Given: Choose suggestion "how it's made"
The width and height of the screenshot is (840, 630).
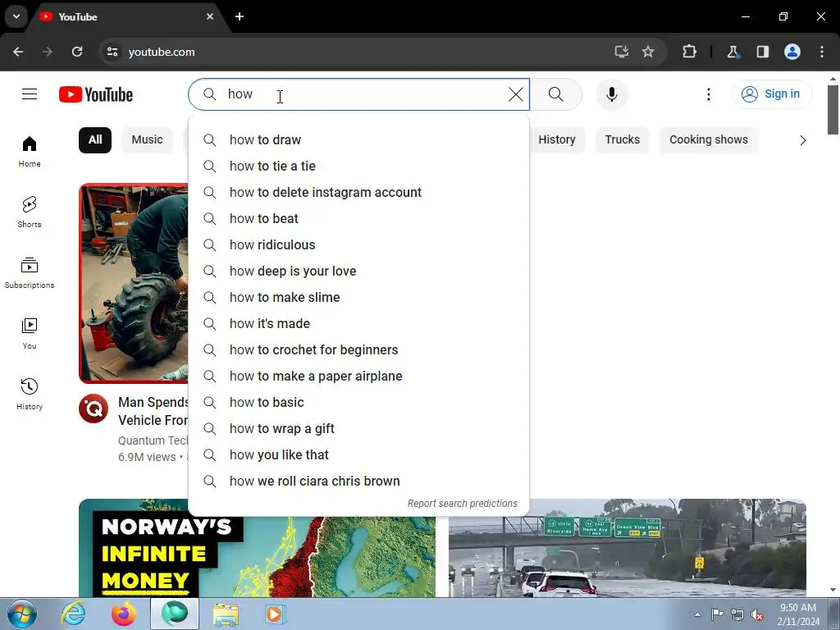Looking at the screenshot, I should 359,323.
